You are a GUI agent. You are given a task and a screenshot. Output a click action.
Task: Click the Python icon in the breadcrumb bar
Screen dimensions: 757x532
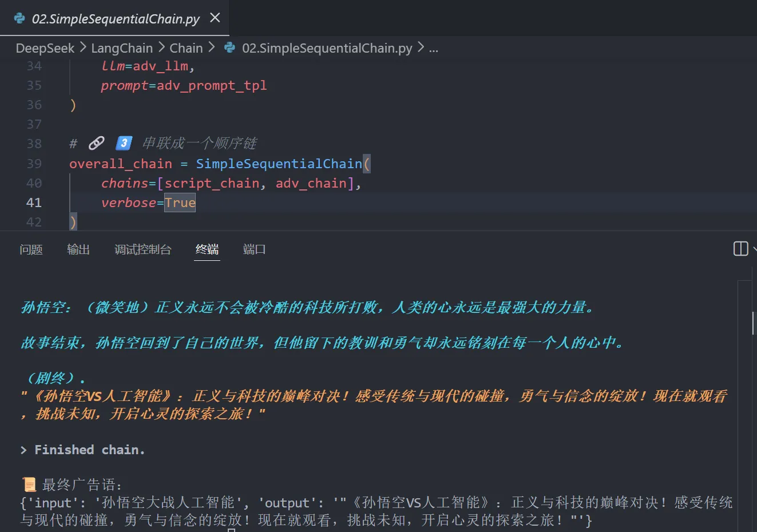tap(229, 47)
